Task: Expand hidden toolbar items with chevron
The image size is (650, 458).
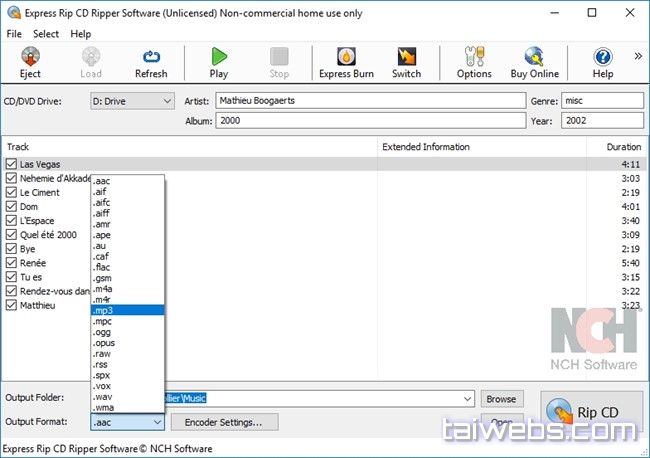Action: coord(638,56)
